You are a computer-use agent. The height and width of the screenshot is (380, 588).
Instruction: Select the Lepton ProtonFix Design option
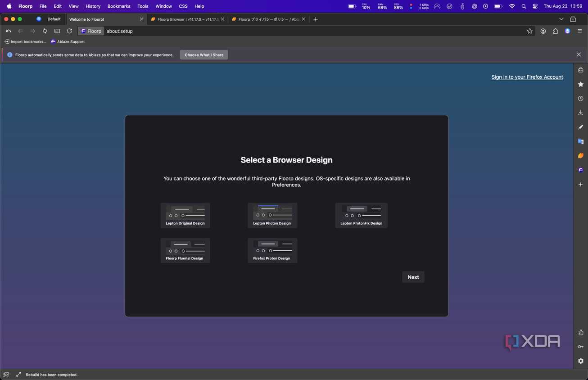[x=361, y=215]
